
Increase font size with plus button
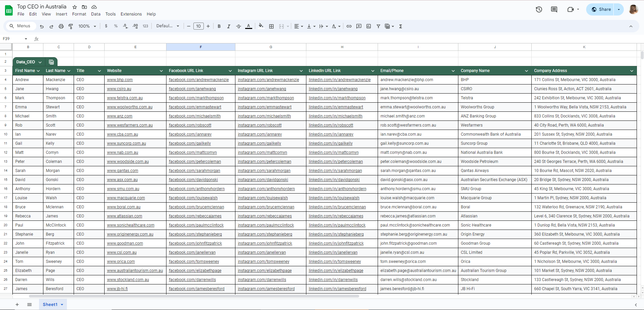click(208, 26)
